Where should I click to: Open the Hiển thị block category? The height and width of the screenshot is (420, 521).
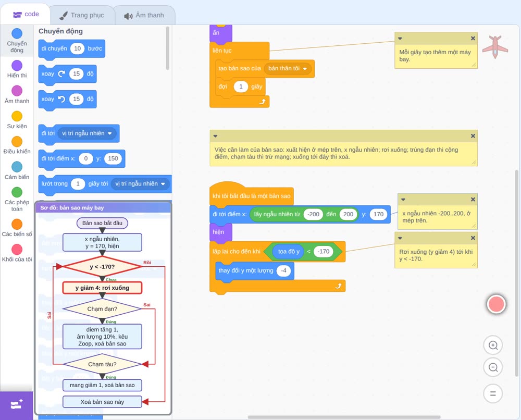pos(17,69)
